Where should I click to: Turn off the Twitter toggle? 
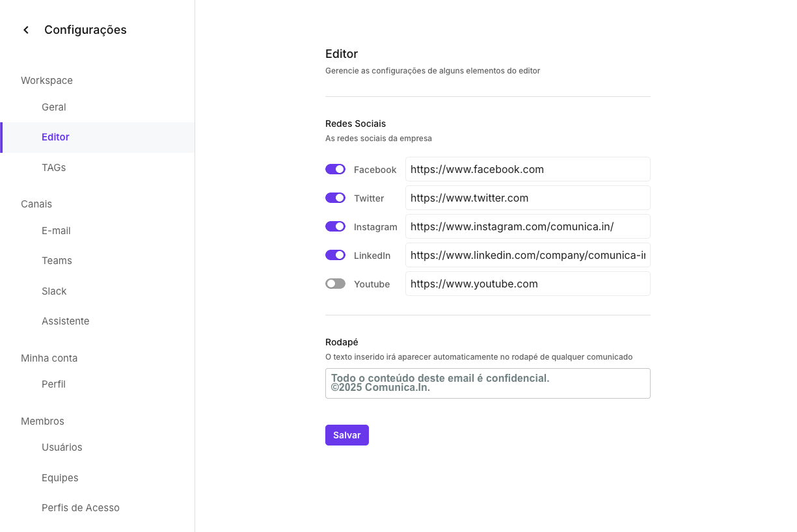tap(335, 198)
